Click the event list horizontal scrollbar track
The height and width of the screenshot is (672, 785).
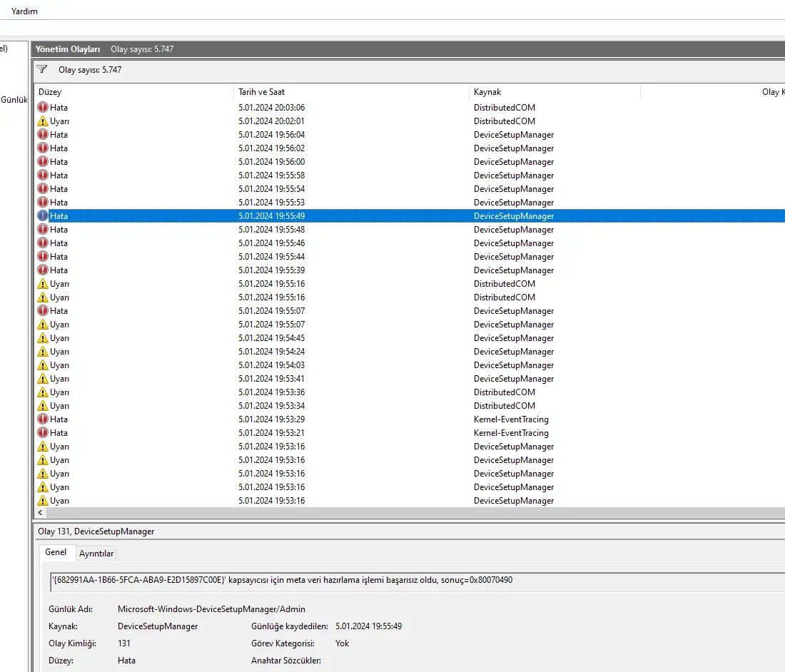coord(415,512)
